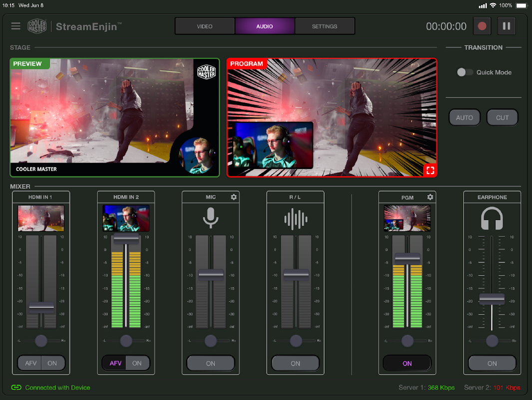The height and width of the screenshot is (400, 532).
Task: Disable AFV on HDMI IN 2
Action: coord(115,363)
